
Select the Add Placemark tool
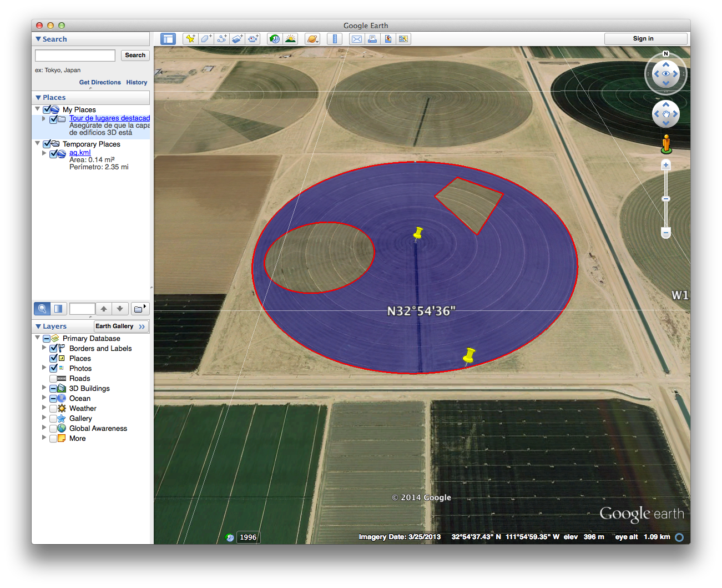[x=190, y=39]
